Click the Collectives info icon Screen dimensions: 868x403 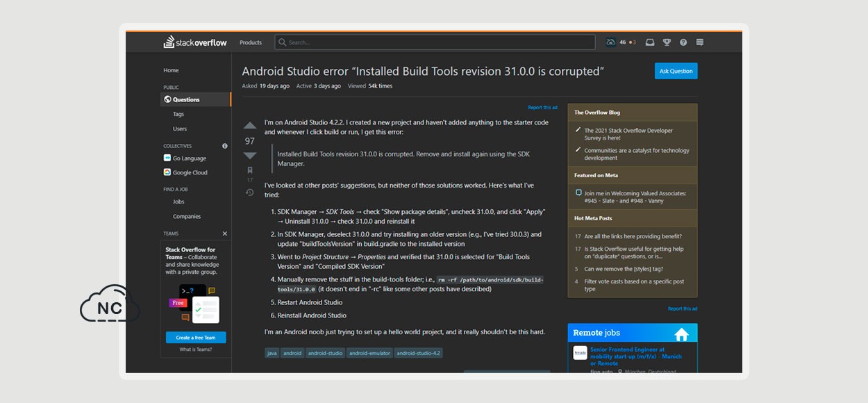225,146
